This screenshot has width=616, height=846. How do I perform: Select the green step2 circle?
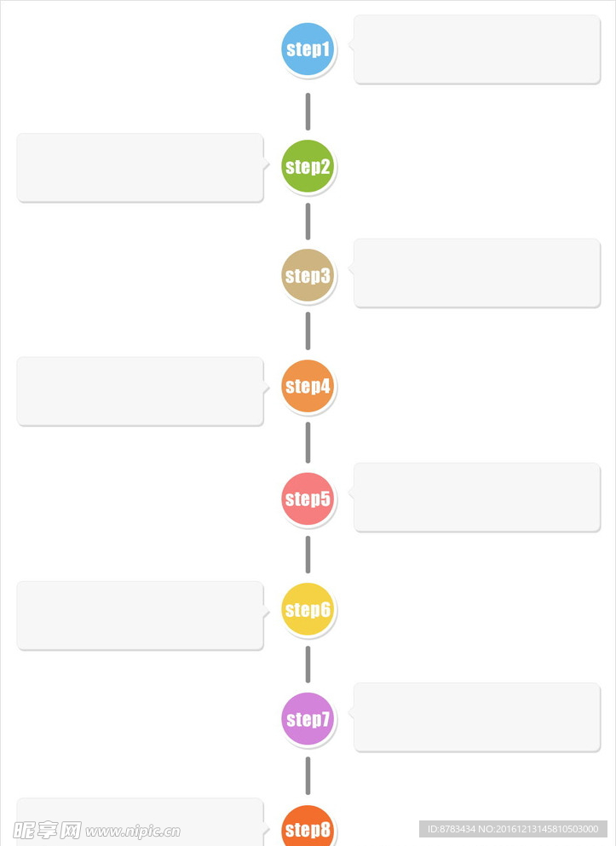(x=308, y=166)
